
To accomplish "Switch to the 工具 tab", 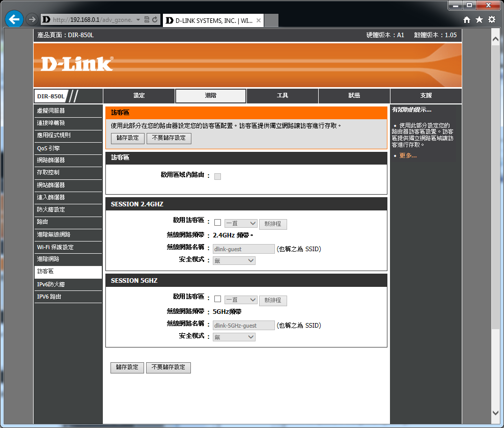I will 283,96.
